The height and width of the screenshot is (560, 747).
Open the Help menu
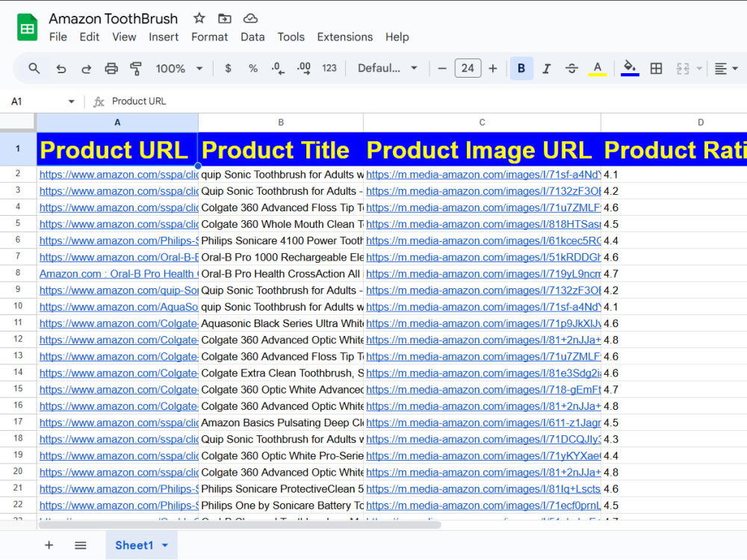click(x=397, y=37)
